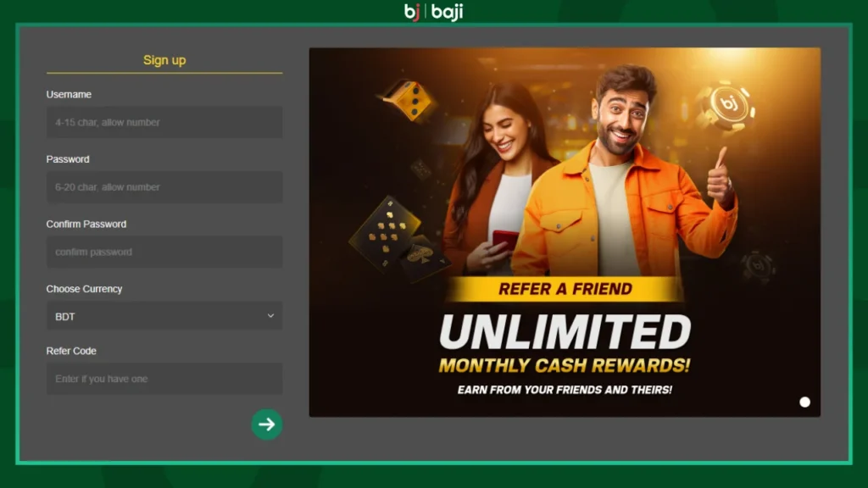Image resolution: width=868 pixels, height=488 pixels.
Task: Expand currency list via chevron arrow
Action: 270,316
